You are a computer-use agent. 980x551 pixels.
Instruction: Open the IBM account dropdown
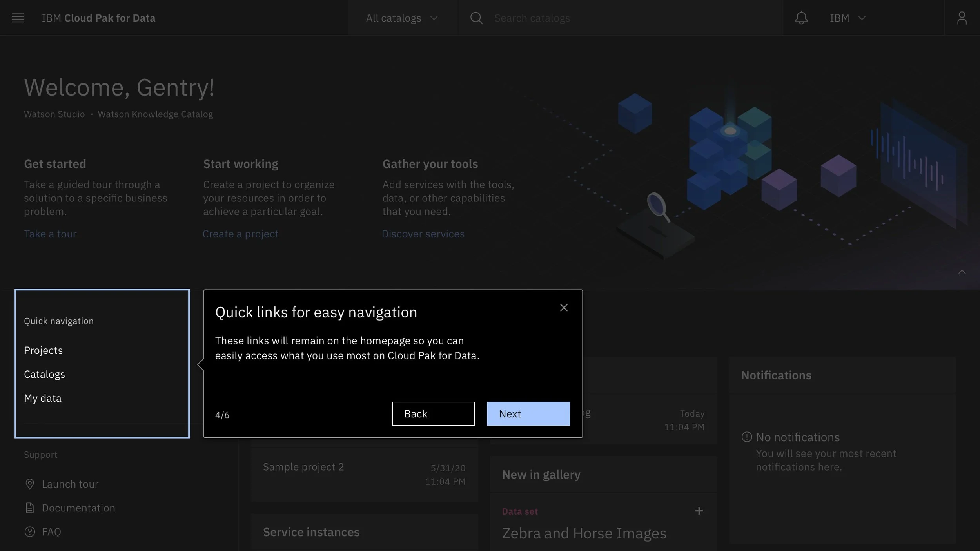click(847, 18)
